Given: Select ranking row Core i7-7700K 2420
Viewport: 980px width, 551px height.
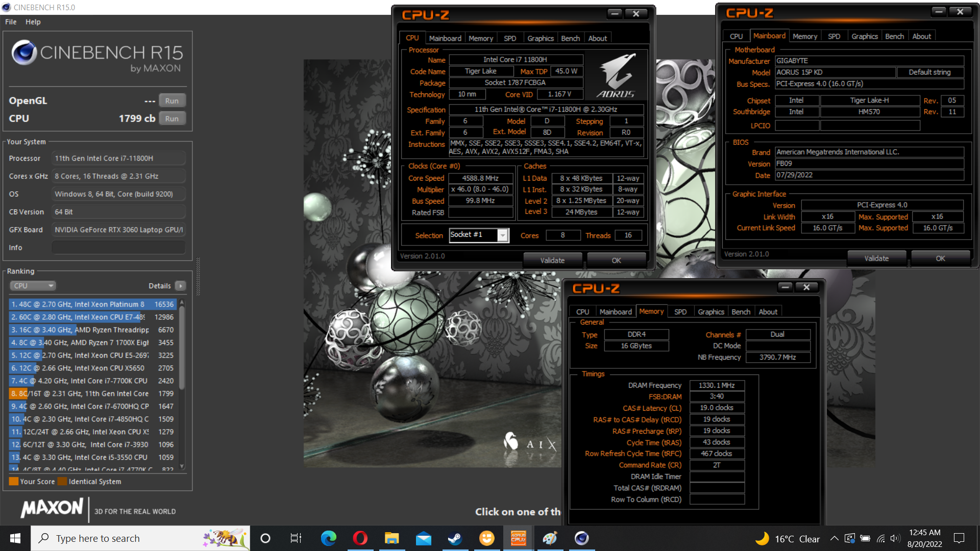Looking at the screenshot, I should [93, 381].
